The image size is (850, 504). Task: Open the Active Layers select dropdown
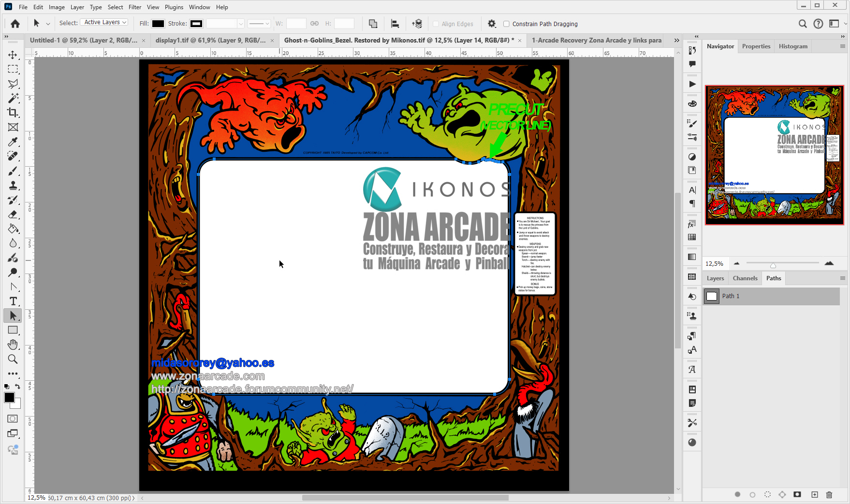coord(104,22)
